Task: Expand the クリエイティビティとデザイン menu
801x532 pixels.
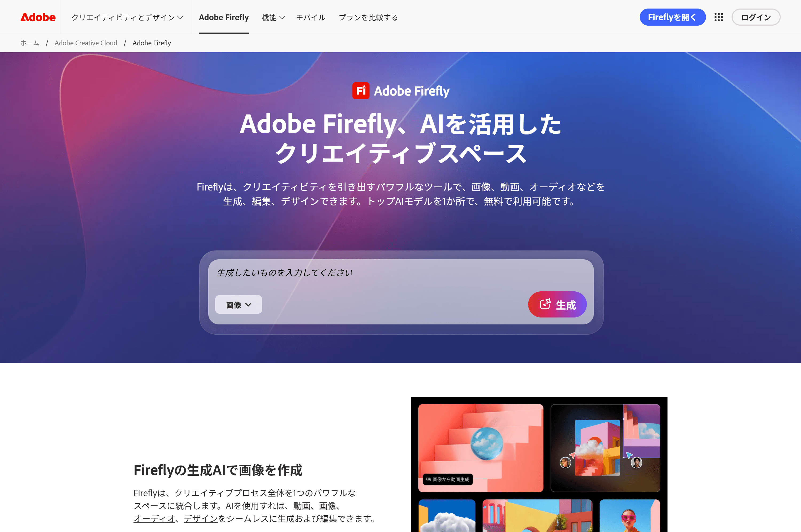Action: pos(127,17)
